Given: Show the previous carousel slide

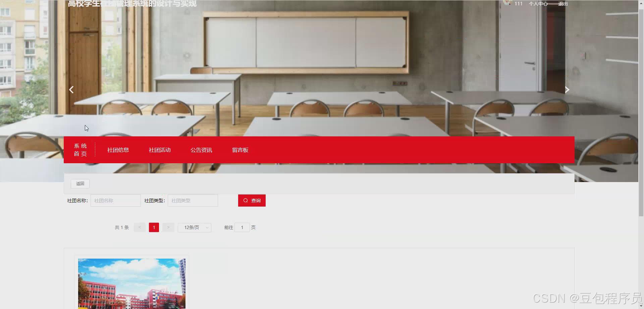Looking at the screenshot, I should pyautogui.click(x=71, y=90).
